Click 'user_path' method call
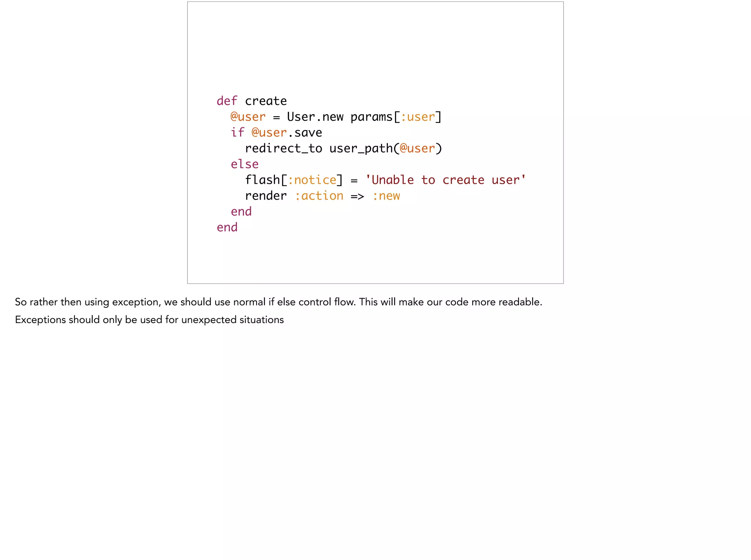Screen dimensions: 751x560 pos(361,148)
